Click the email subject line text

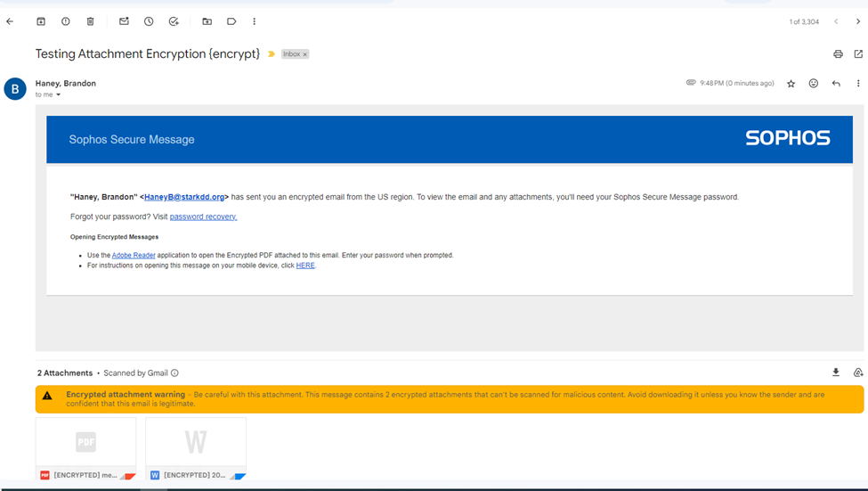148,53
